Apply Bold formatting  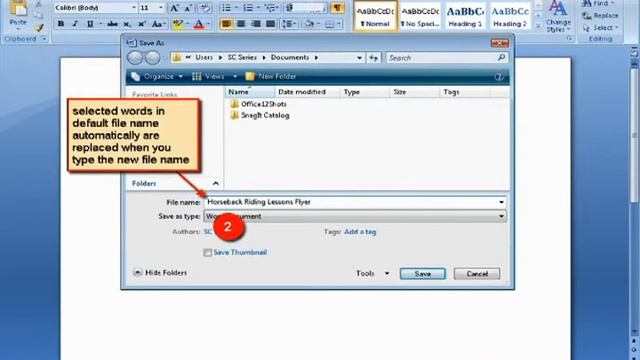(61, 24)
